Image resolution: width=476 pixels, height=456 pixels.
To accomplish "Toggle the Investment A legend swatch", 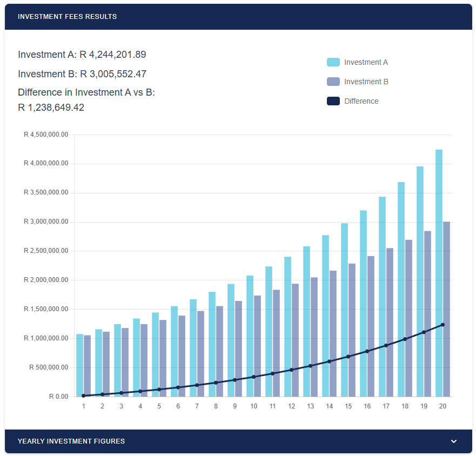I will point(333,62).
